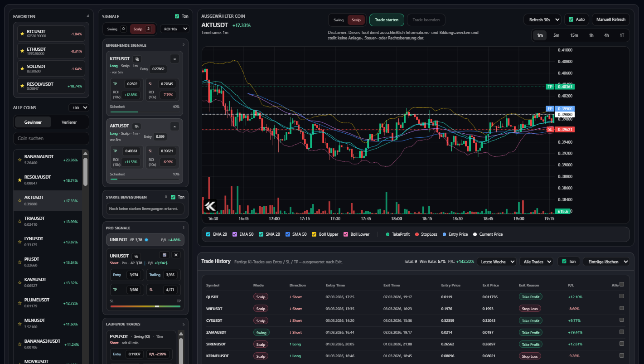
Task: Click Manuell Refresh
Action: click(610, 19)
